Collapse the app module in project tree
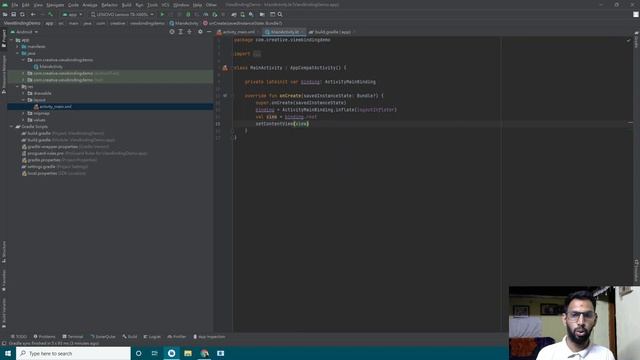Viewport: 640px width, 360px height. pyautogui.click(x=11, y=40)
